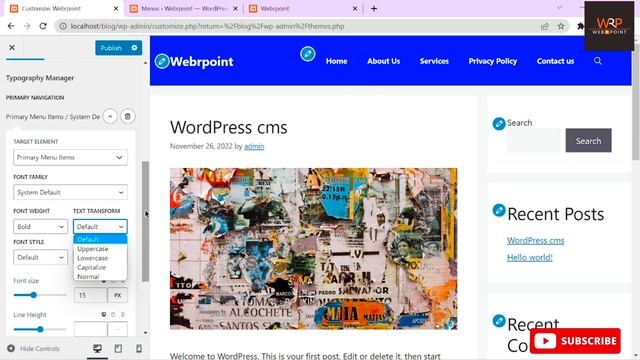Viewport: 640px width, 360px height.
Task: Switch to tablet preview mode
Action: click(118, 349)
